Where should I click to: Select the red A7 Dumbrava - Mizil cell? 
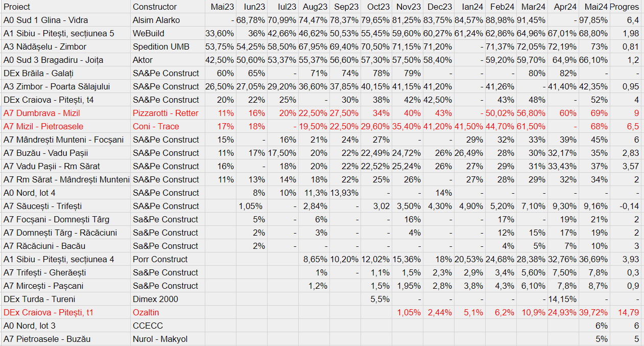click(41, 113)
